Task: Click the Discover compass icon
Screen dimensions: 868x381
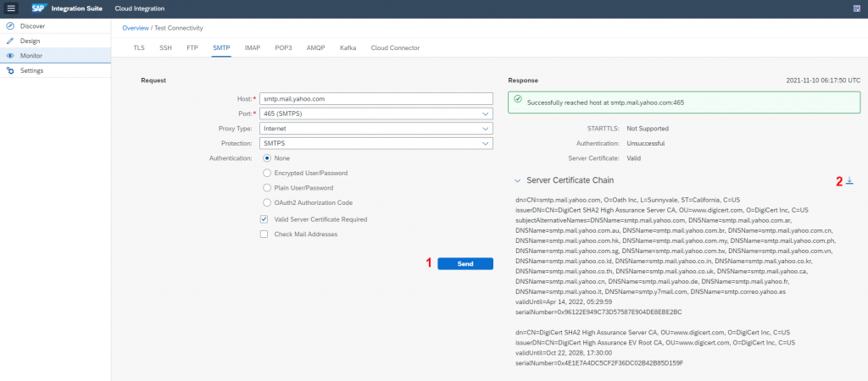Action: click(x=10, y=26)
